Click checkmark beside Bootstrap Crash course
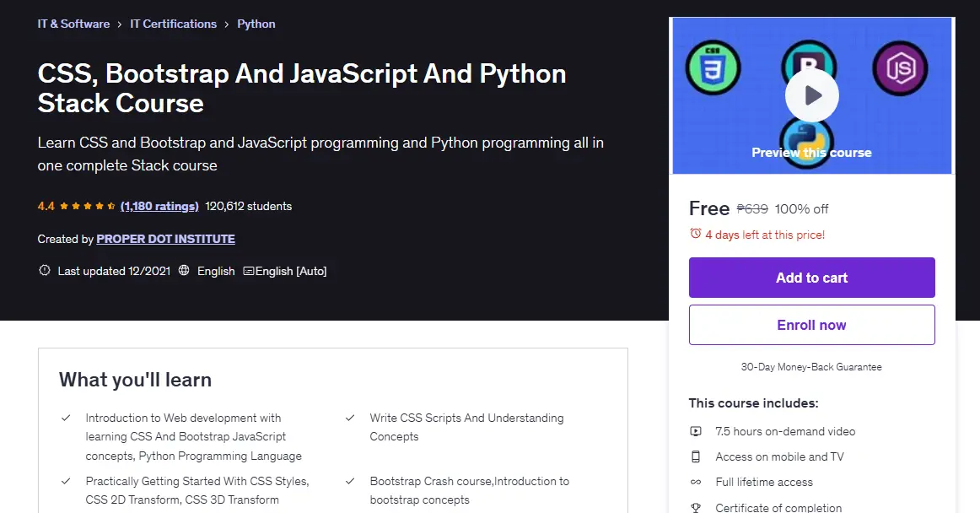Screen dimensions: 980x513 [x=350, y=480]
